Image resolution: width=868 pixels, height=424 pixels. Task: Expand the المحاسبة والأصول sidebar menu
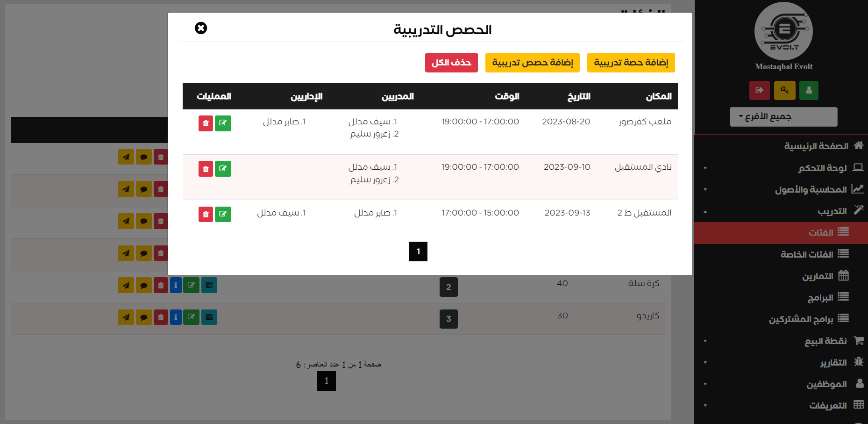[x=811, y=189]
